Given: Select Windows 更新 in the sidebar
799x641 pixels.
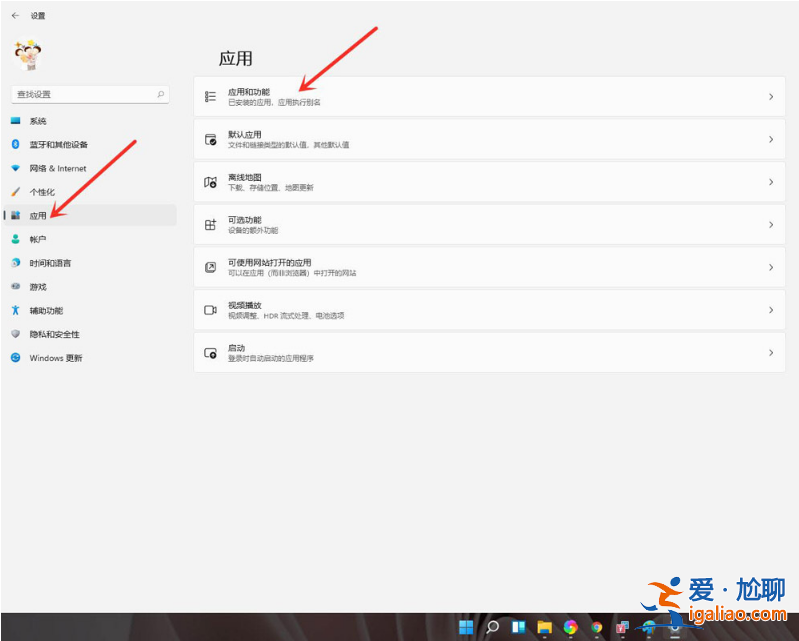Looking at the screenshot, I should [x=90, y=358].
